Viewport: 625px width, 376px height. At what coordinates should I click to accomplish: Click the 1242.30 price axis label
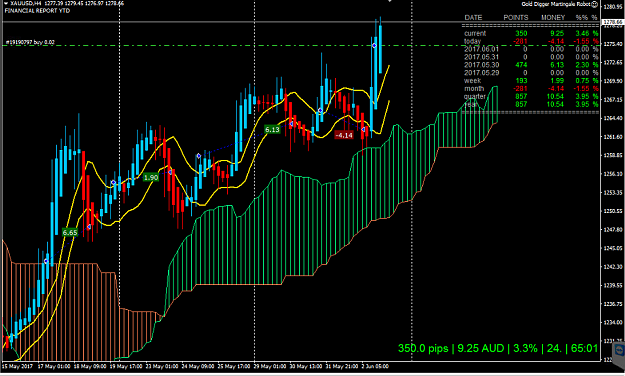[613, 267]
